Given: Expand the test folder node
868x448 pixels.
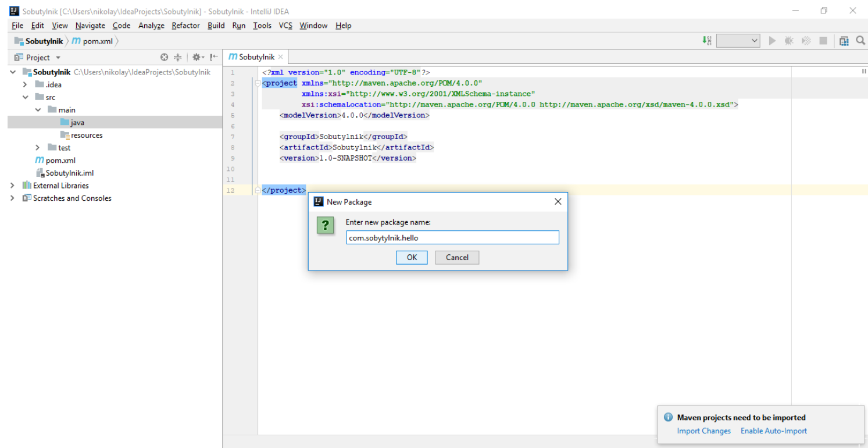Looking at the screenshot, I should (x=38, y=148).
